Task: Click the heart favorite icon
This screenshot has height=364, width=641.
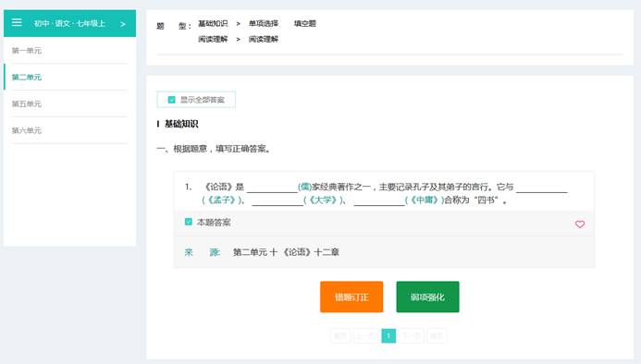Action: 580,224
